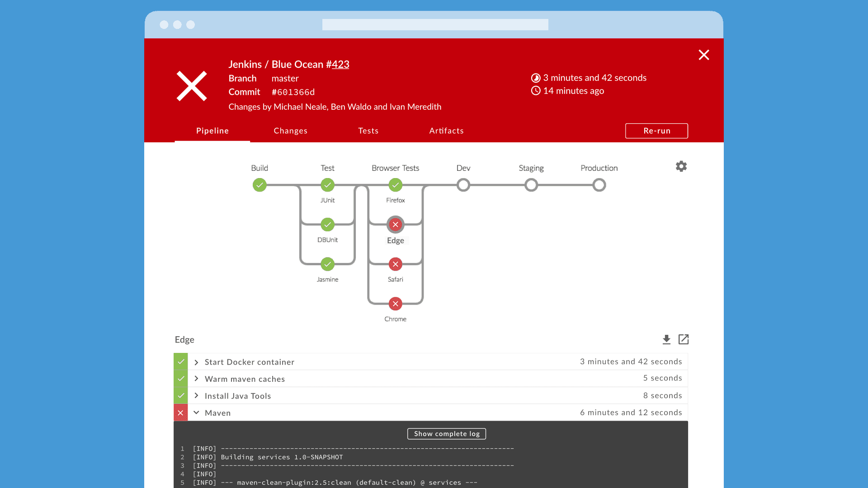Image resolution: width=868 pixels, height=488 pixels.
Task: Open pipeline settings gear icon
Action: click(681, 166)
